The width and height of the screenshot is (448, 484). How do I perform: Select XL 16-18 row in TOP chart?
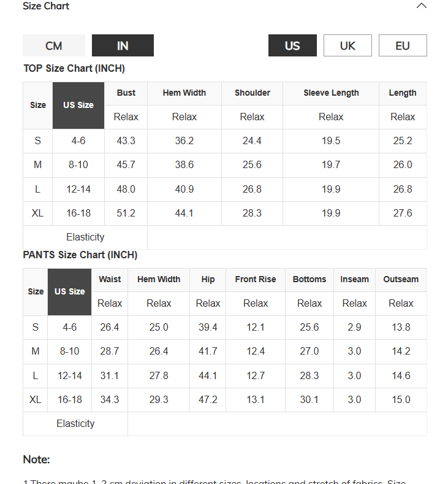[x=225, y=213]
